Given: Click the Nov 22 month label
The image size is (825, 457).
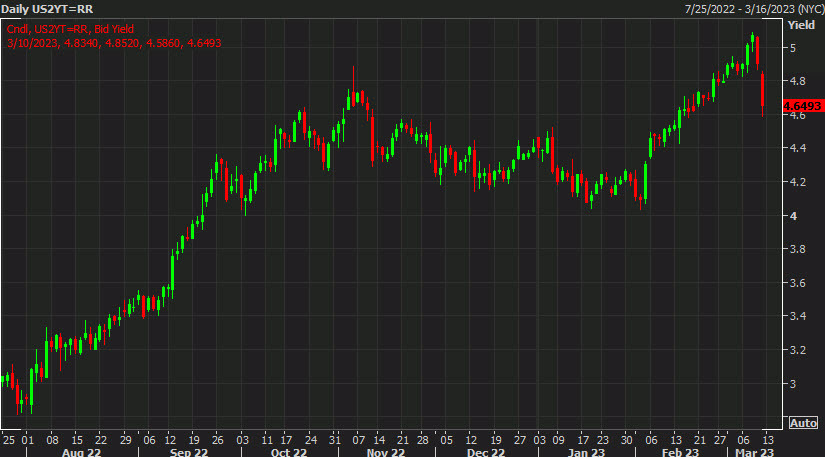Looking at the screenshot, I should [x=386, y=452].
